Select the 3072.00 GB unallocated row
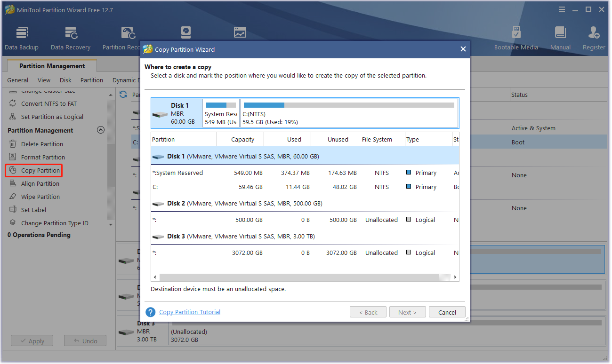Viewport: 612px width, 364px height. point(305,253)
